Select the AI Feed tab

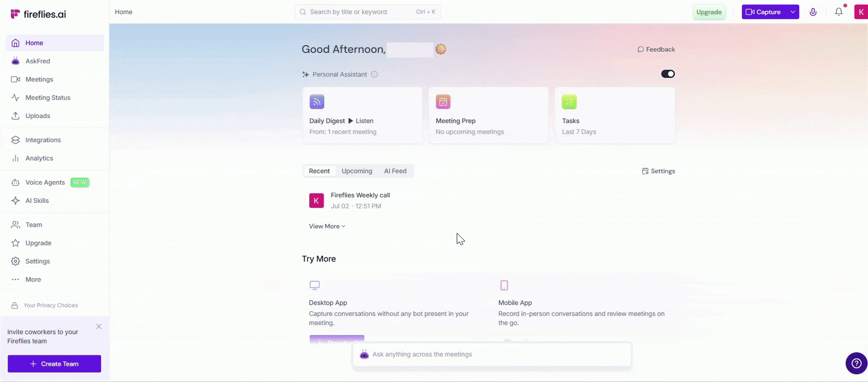(395, 171)
